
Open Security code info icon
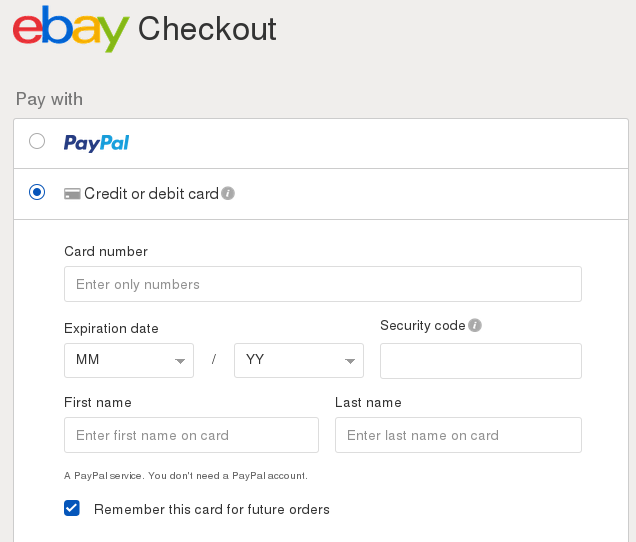pos(475,325)
